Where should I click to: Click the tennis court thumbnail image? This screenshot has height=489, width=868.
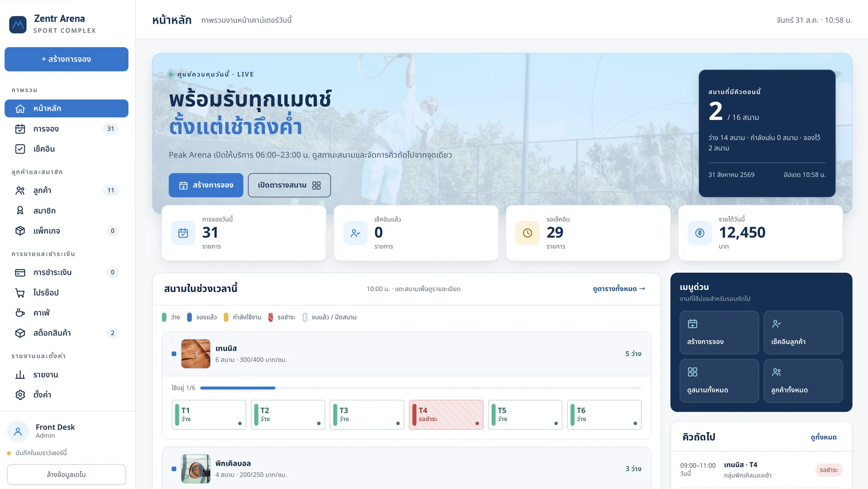coord(196,354)
